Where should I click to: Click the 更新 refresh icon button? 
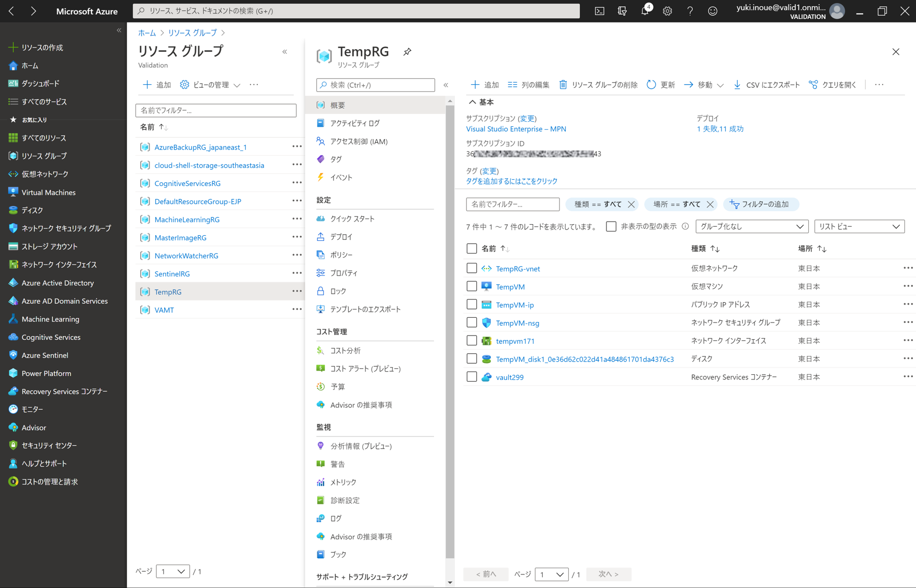pos(661,85)
